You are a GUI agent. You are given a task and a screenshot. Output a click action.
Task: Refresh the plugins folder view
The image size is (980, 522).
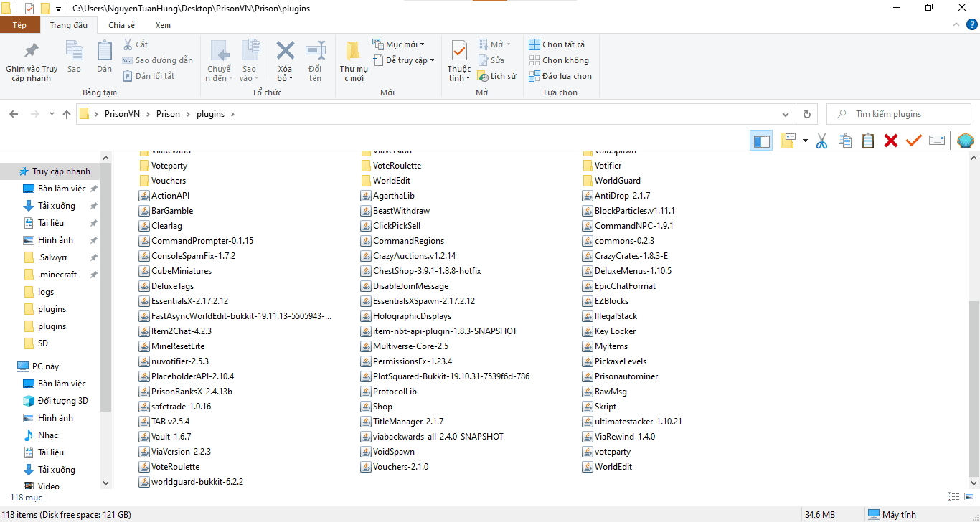coord(807,114)
